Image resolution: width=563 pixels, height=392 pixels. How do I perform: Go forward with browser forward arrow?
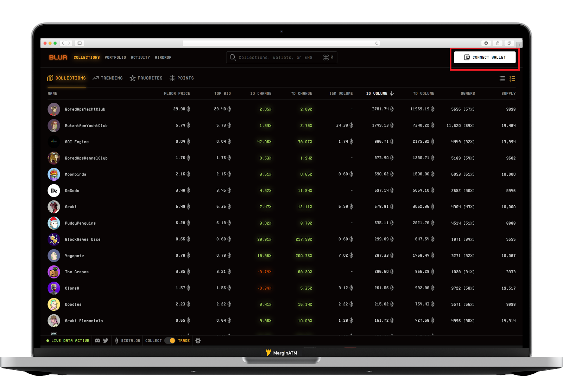coord(69,43)
